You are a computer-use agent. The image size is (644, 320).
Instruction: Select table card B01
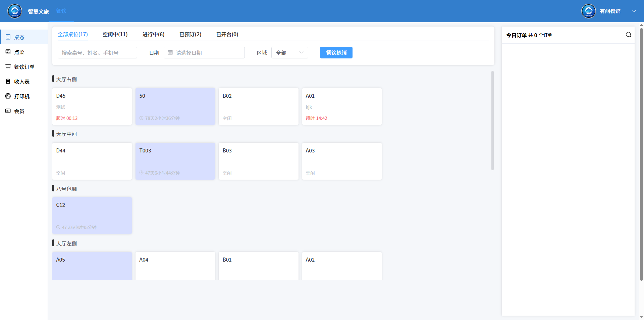click(259, 266)
